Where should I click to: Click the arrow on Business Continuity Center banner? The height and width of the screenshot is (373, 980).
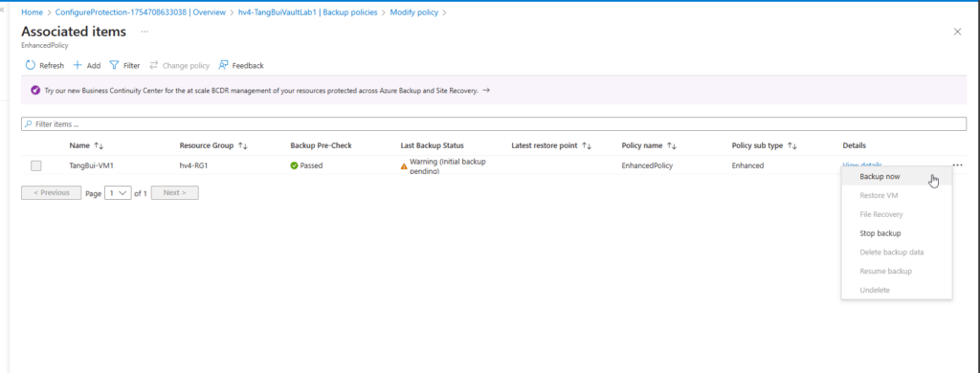[486, 90]
